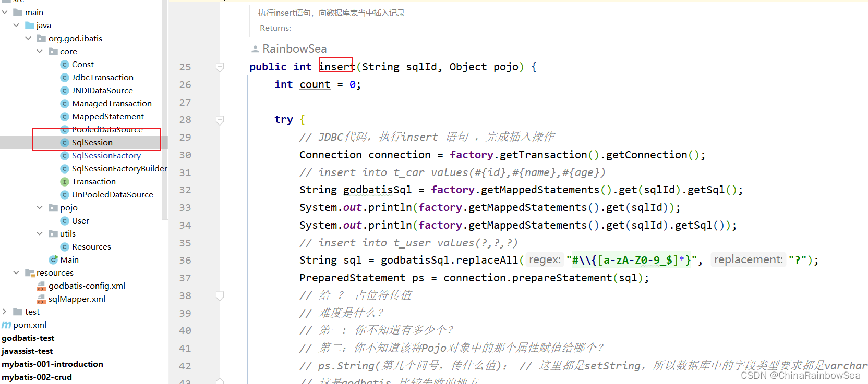Click the JNDIDataSource class icon
The image size is (868, 384).
point(65,90)
